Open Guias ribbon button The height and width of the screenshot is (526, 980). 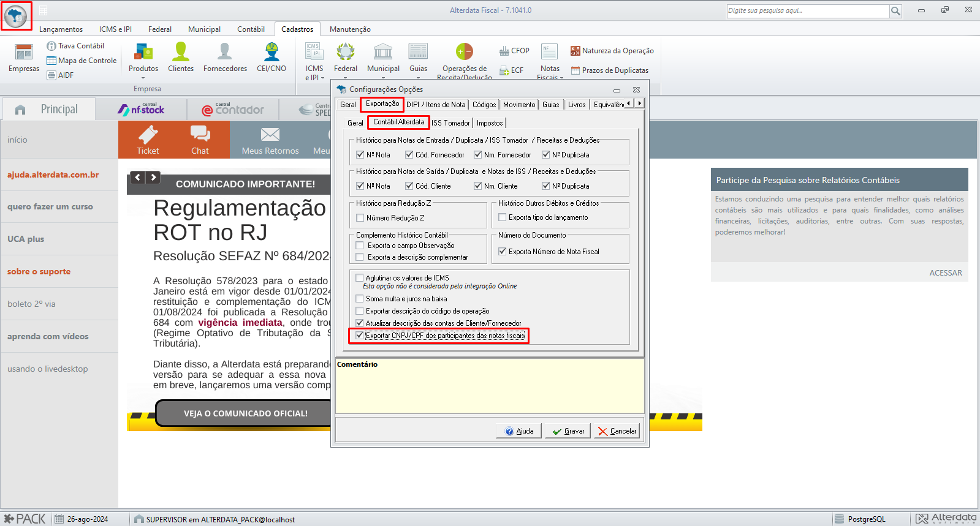[x=419, y=58]
